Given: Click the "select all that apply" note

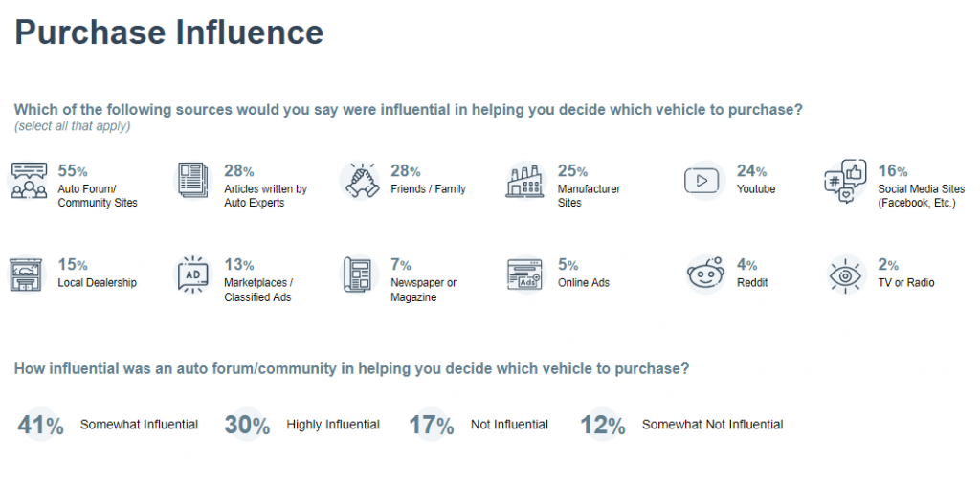Looking at the screenshot, I should [x=73, y=125].
